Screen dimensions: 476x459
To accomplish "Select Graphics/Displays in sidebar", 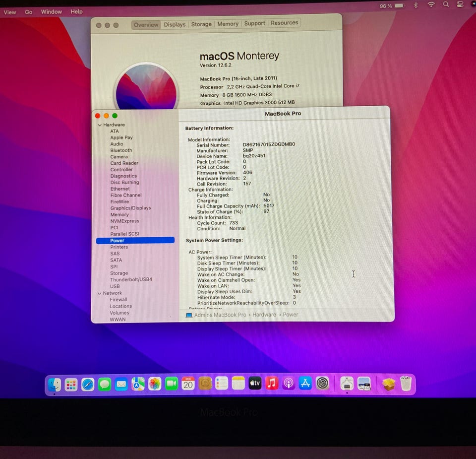I will [130, 208].
